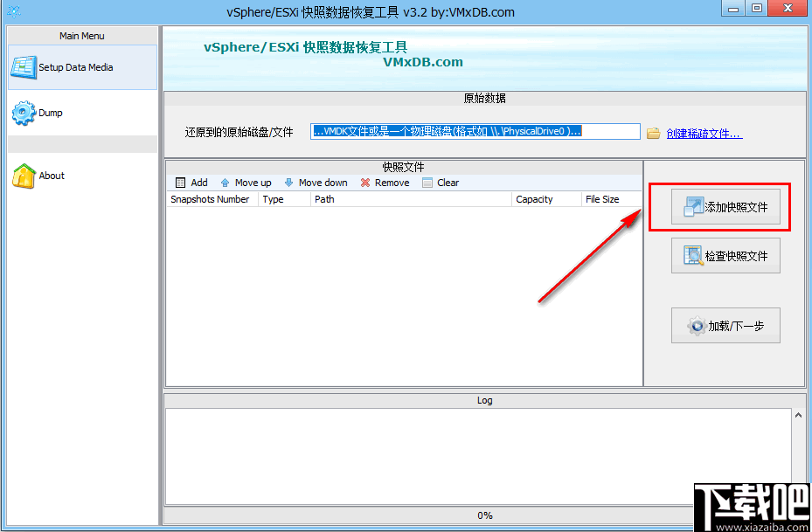
Task: Click the Snapshots Number column header
Action: [210, 199]
